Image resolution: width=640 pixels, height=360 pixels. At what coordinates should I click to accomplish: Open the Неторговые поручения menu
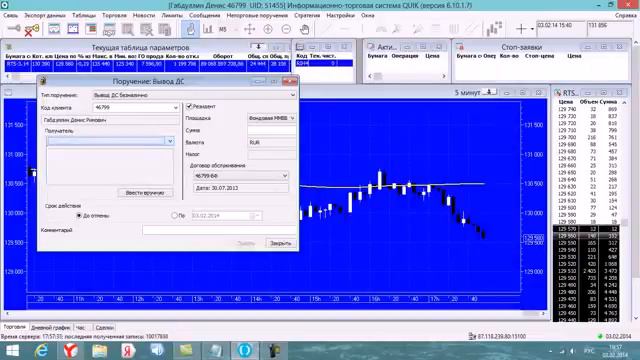tap(257, 15)
